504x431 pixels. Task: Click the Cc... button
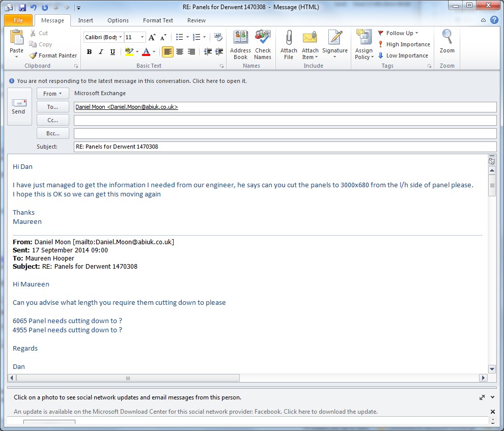[53, 120]
